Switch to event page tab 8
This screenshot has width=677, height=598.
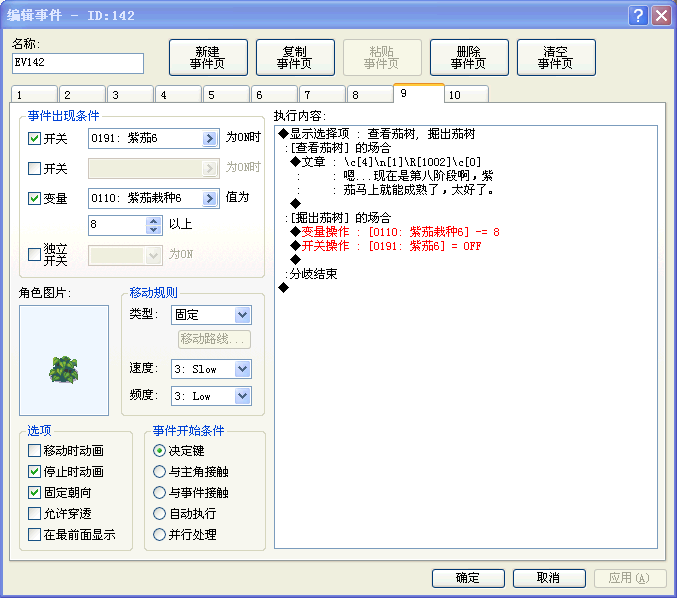(370, 95)
